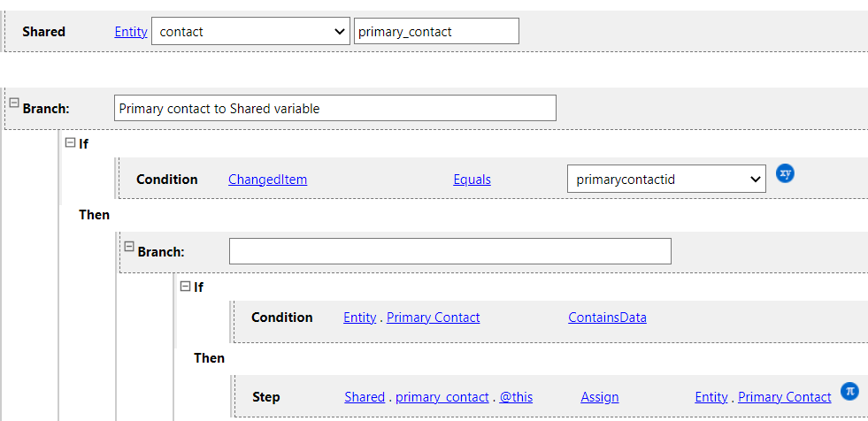Screen dimensions: 868x421
Task: Collapse the nested unnamed Branch
Action: pos(129,247)
